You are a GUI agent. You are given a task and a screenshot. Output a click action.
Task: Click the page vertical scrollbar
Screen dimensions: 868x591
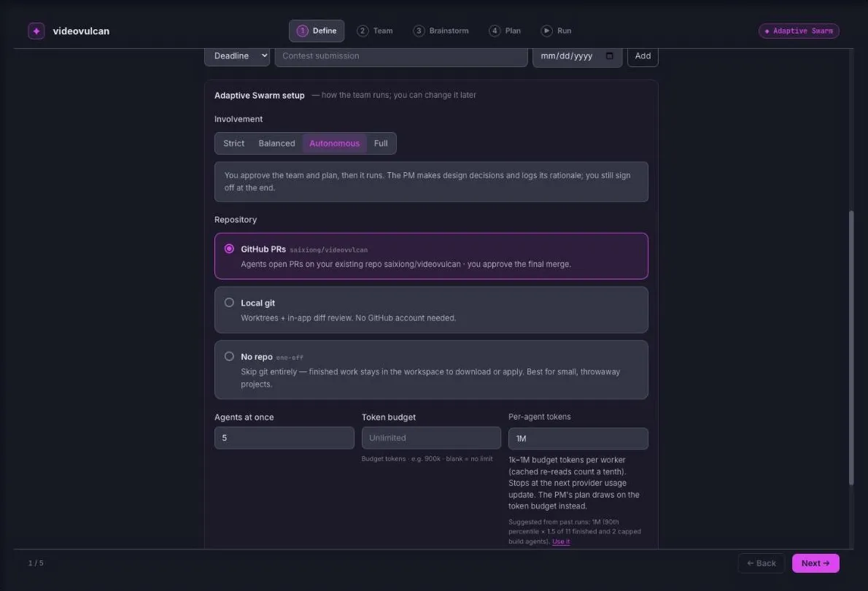click(851, 348)
